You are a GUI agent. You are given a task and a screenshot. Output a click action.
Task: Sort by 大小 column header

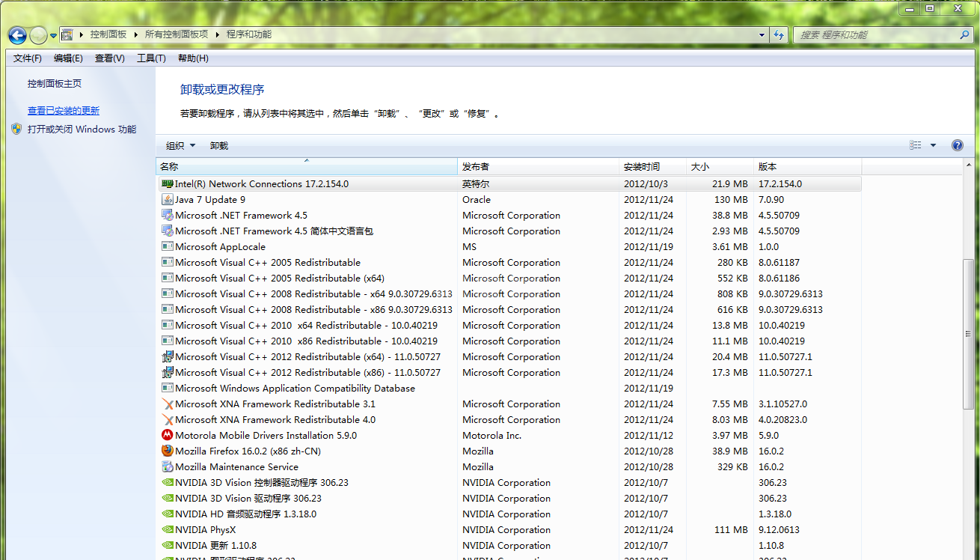[x=720, y=166]
